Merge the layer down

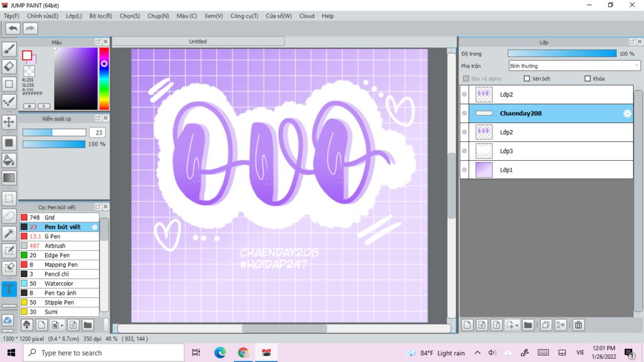pos(560,325)
